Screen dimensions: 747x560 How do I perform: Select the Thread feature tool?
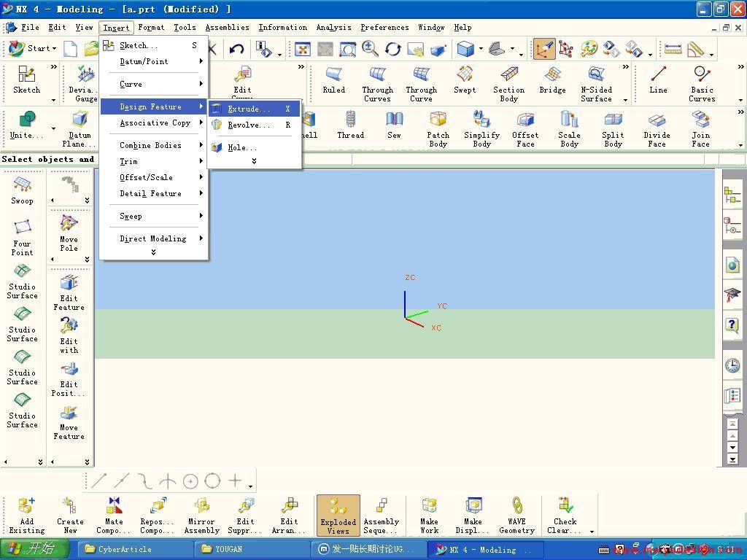tap(351, 125)
